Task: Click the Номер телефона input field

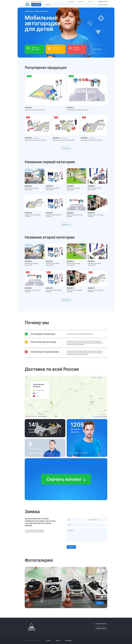Action: [97, 520]
